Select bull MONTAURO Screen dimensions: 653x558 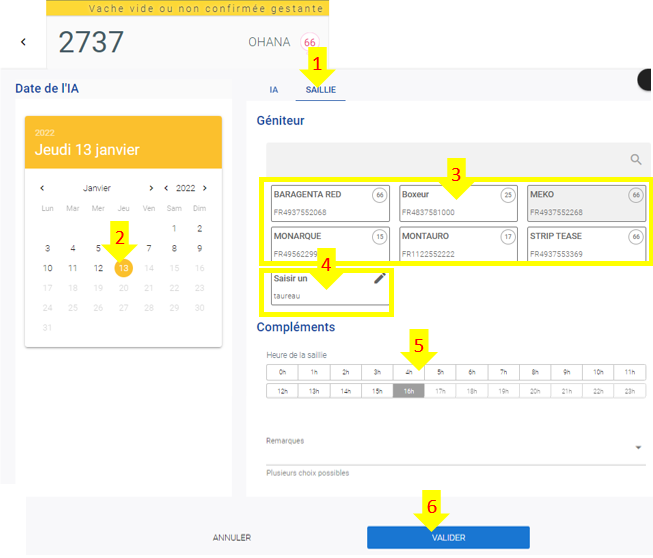pos(458,244)
